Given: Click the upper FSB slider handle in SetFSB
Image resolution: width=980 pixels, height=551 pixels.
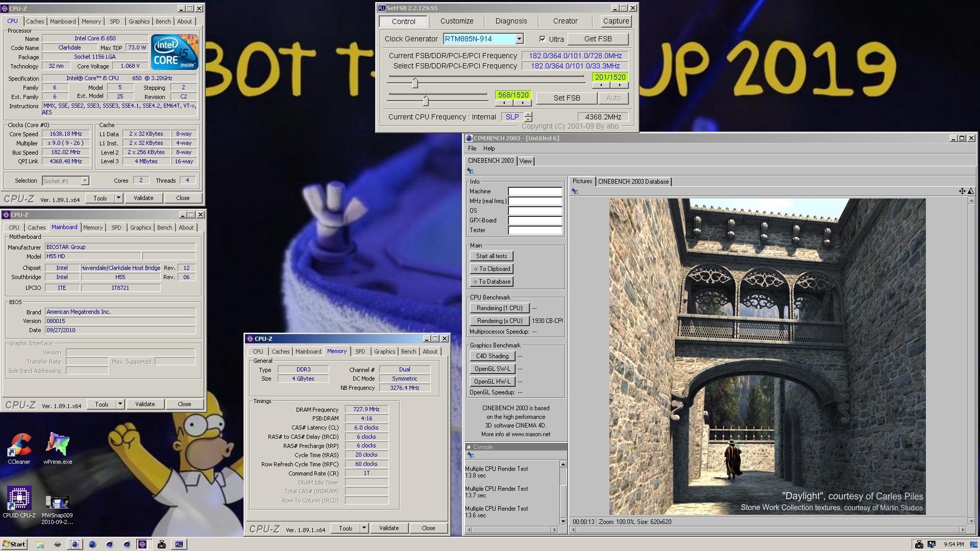Looking at the screenshot, I should tap(415, 83).
